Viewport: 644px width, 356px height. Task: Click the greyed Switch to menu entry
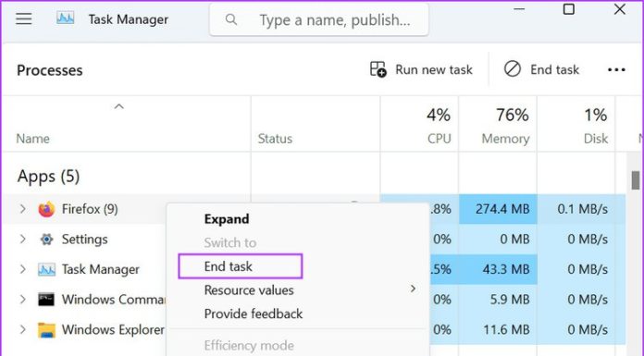(230, 242)
